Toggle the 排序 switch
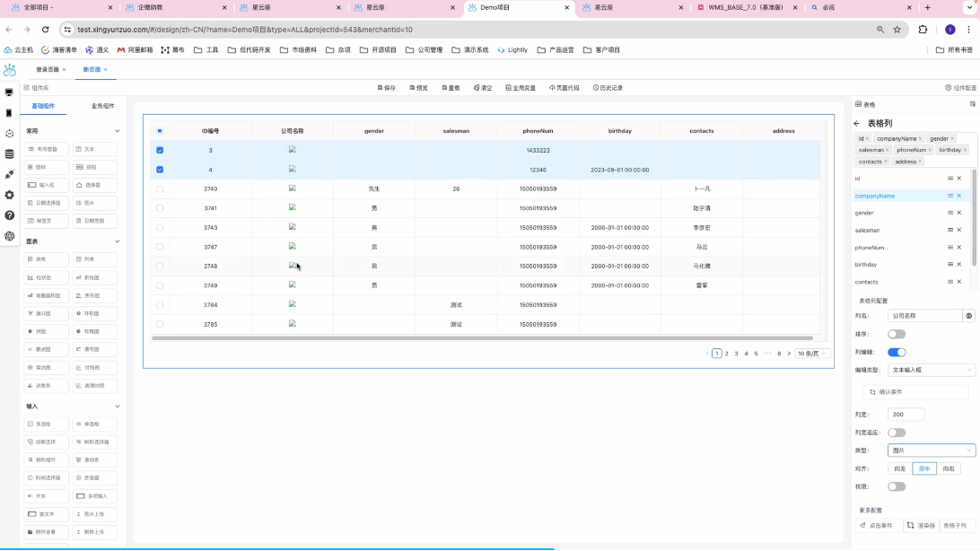Image resolution: width=980 pixels, height=551 pixels. point(896,334)
